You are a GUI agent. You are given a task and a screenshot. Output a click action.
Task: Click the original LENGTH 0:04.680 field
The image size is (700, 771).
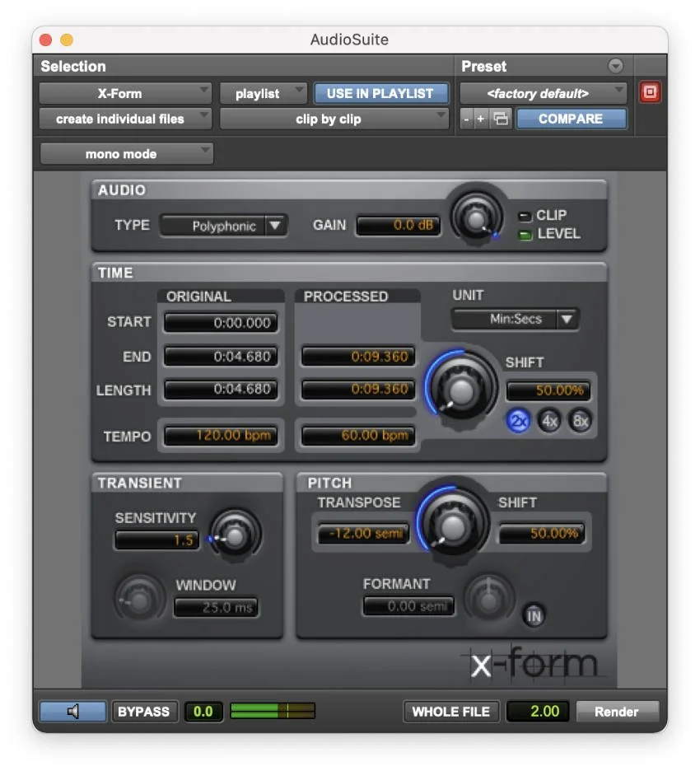point(221,390)
